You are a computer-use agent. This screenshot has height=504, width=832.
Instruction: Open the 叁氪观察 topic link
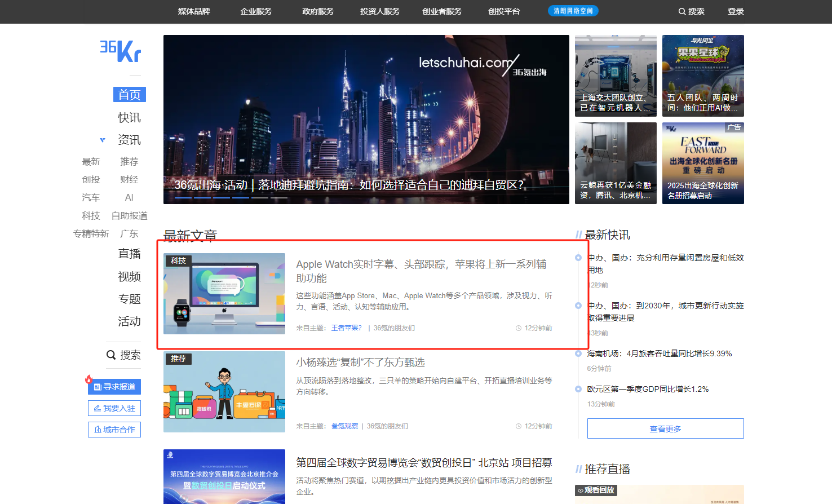pos(344,426)
